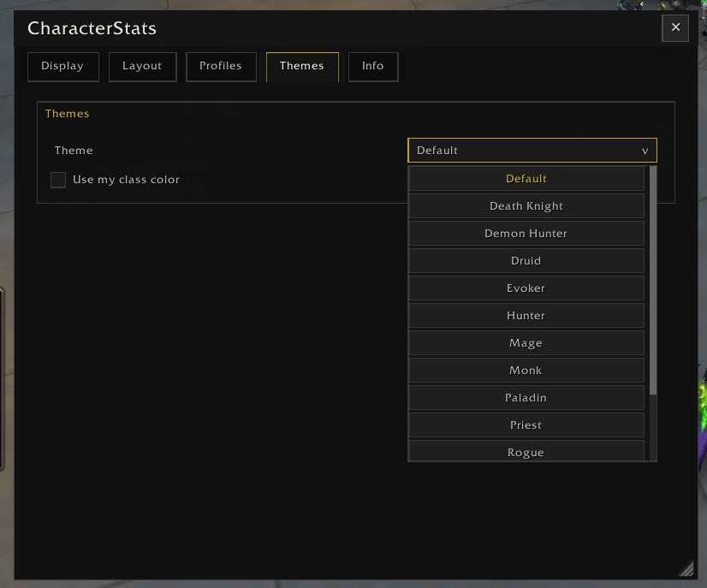Click the window resize grip corner
The width and height of the screenshot is (707, 588).
pos(686,568)
